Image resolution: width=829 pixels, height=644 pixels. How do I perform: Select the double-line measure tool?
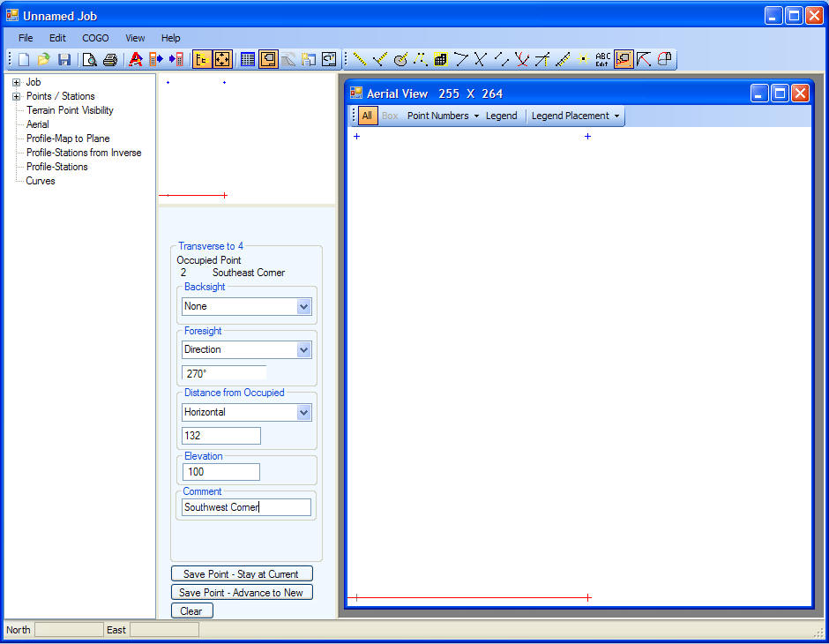click(x=563, y=59)
